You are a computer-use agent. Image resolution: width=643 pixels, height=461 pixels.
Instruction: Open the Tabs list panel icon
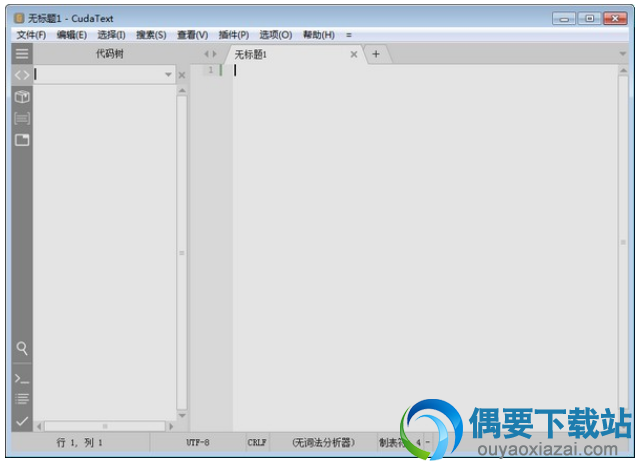coord(22,140)
